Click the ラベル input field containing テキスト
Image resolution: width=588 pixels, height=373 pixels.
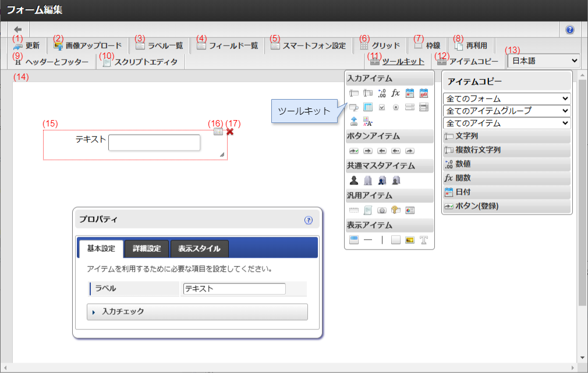click(x=235, y=288)
